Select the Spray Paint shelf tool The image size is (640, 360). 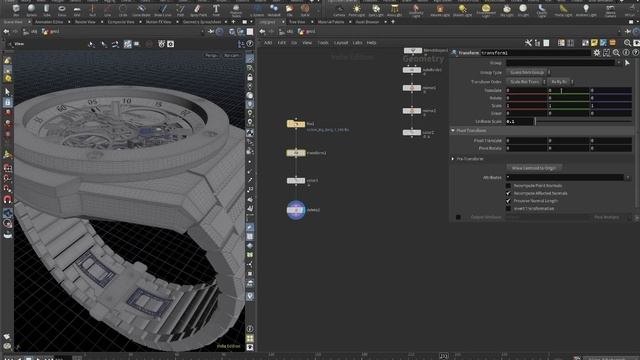[x=198, y=10]
